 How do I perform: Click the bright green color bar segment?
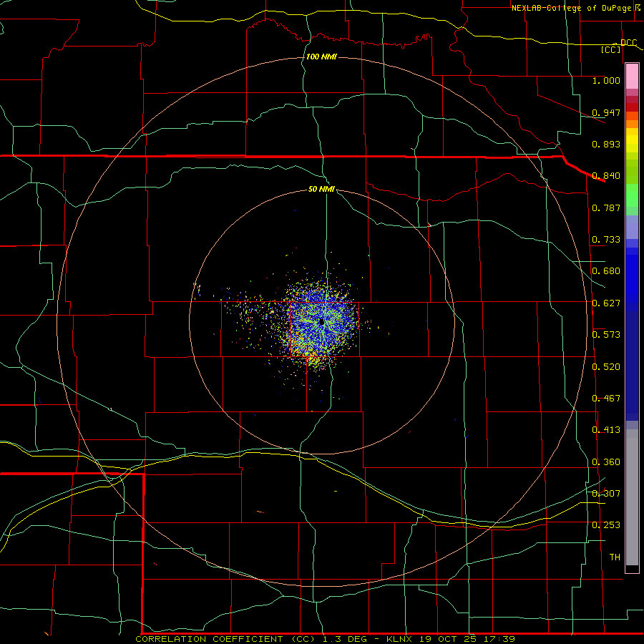tap(632, 195)
